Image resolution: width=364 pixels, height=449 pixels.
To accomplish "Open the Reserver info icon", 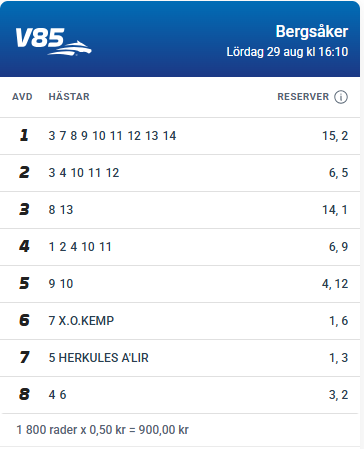I will pyautogui.click(x=341, y=97).
